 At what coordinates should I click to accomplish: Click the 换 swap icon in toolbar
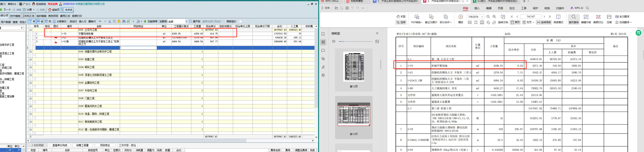click(x=40, y=22)
